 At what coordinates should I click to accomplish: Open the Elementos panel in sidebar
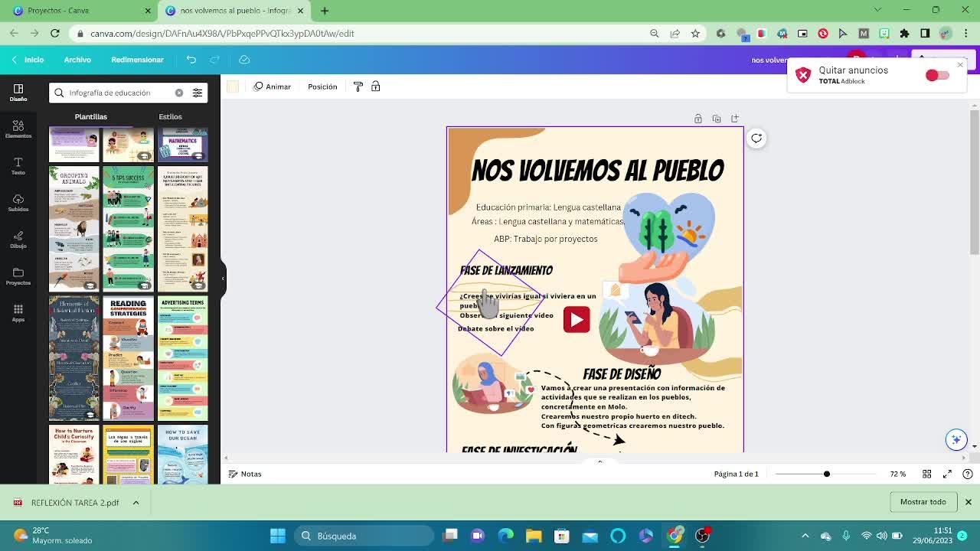click(x=18, y=129)
